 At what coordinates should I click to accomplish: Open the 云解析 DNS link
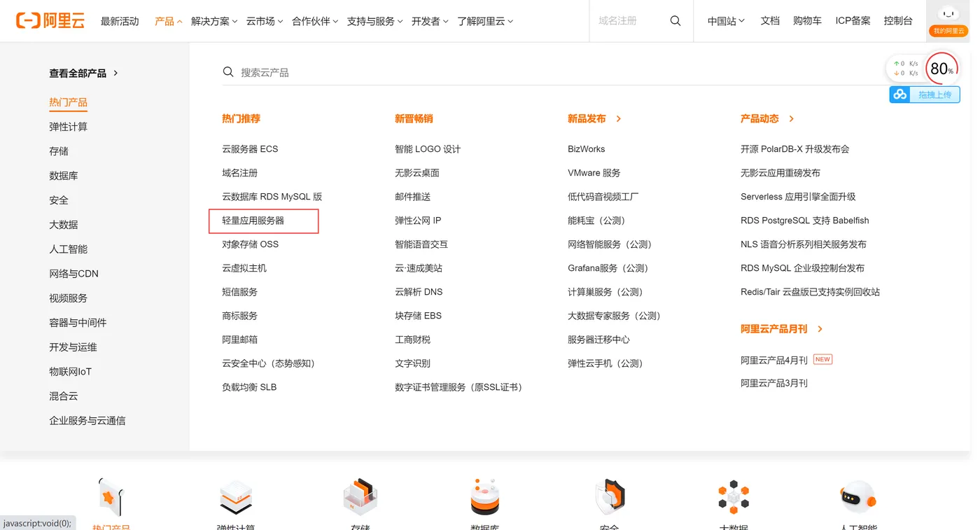(419, 292)
